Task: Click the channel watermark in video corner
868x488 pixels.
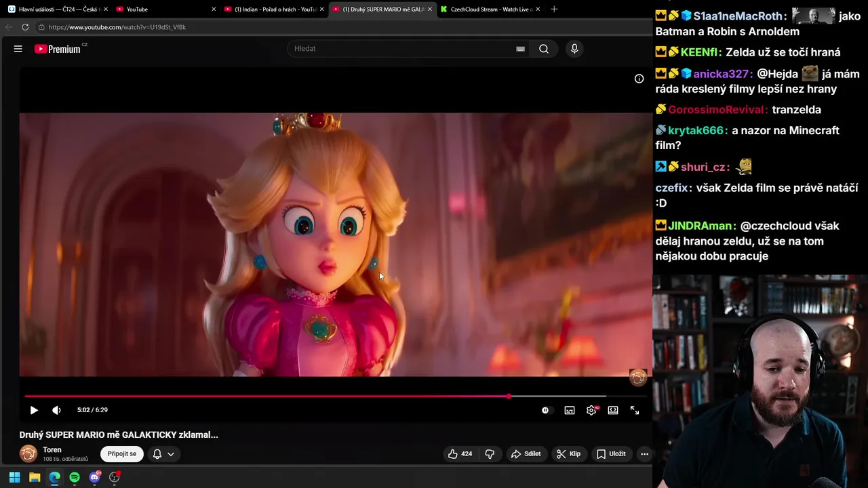Action: [638, 378]
